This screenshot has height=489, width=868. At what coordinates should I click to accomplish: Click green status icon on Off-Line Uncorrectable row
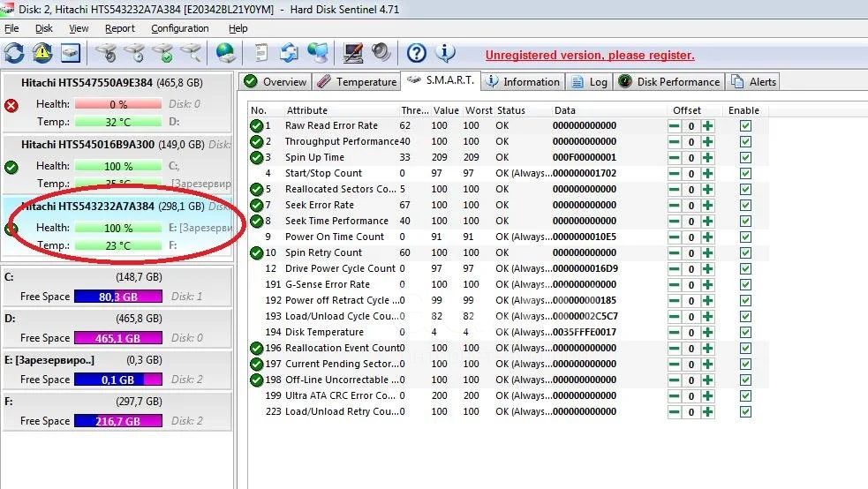click(256, 380)
